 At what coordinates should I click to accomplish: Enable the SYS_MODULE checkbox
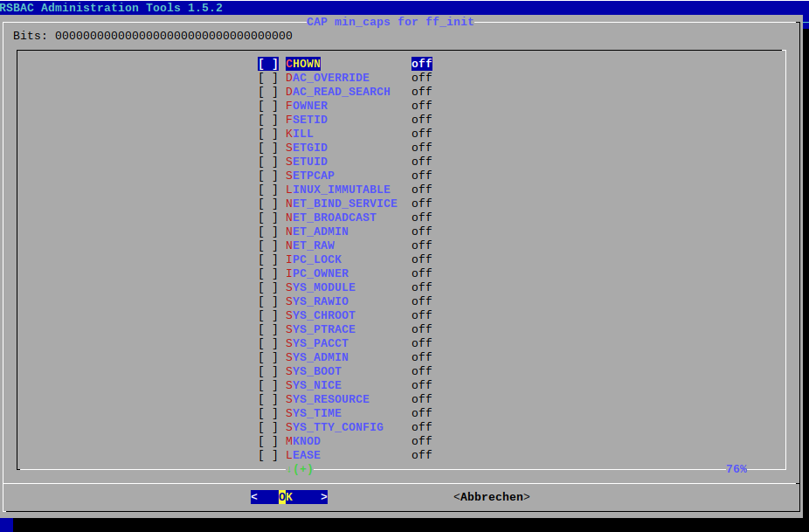(268, 287)
